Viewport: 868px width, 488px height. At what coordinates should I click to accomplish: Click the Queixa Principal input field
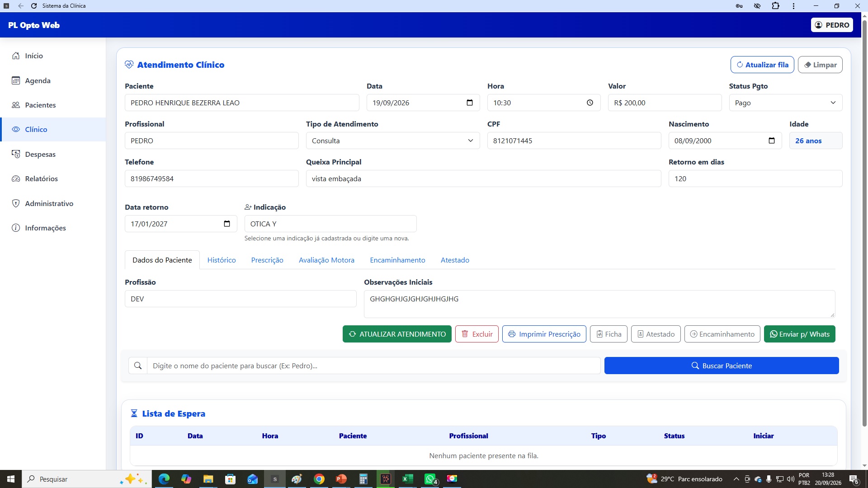pos(483,178)
